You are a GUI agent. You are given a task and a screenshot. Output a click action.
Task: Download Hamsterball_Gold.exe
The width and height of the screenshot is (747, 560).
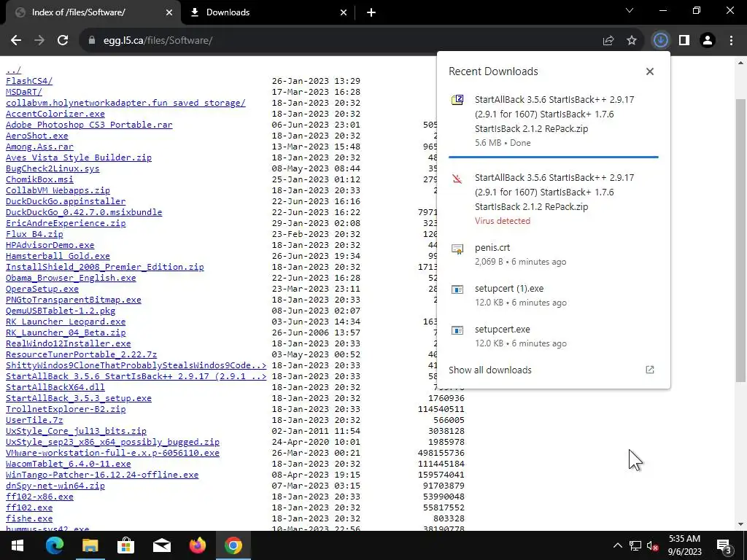pyautogui.click(x=58, y=256)
